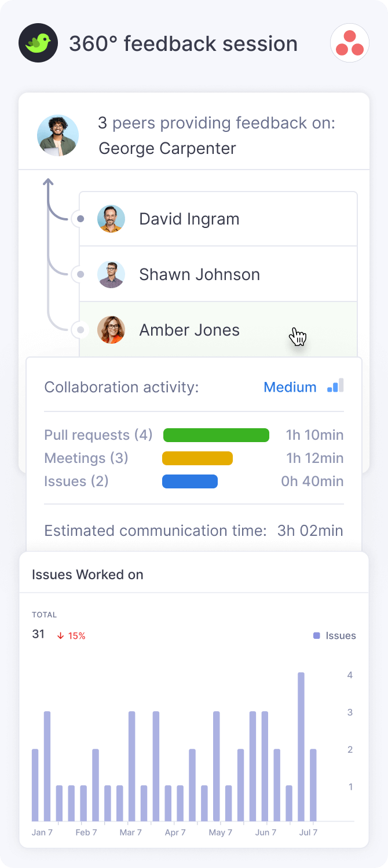Click the green bird app logo
Image resolution: width=388 pixels, height=868 pixels.
pyautogui.click(x=38, y=43)
